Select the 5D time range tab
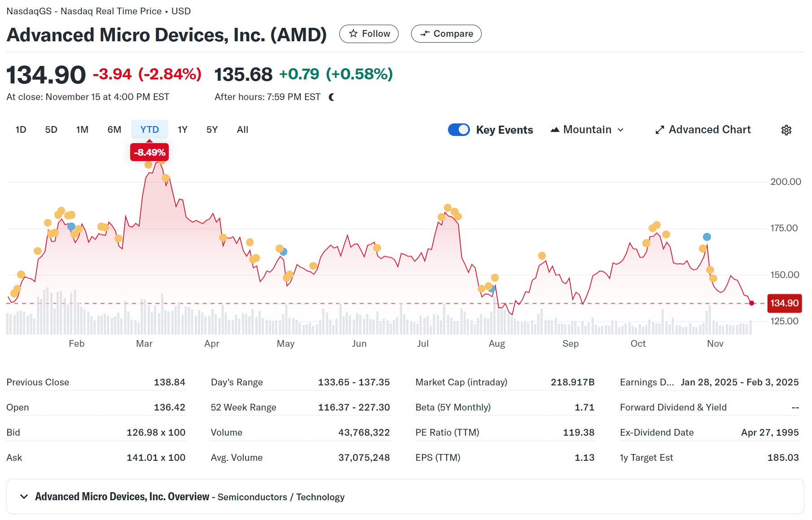Screen dimensions: 812x520 (51, 130)
